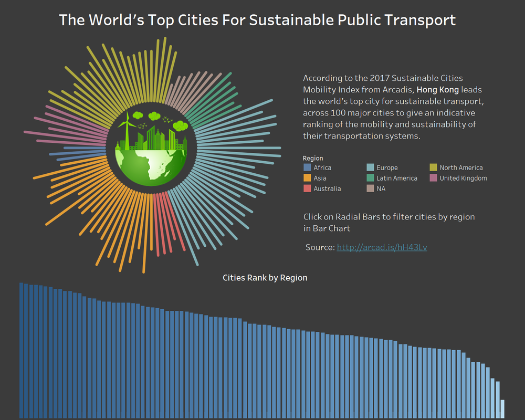Open the arcad.is source link
Viewport: 525px width, 420px height.
click(x=382, y=247)
